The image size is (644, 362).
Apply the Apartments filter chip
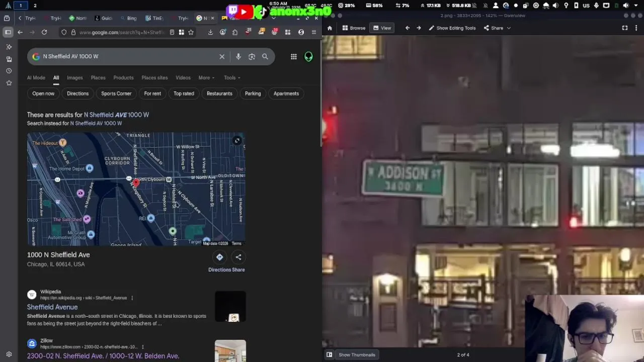[x=286, y=94]
